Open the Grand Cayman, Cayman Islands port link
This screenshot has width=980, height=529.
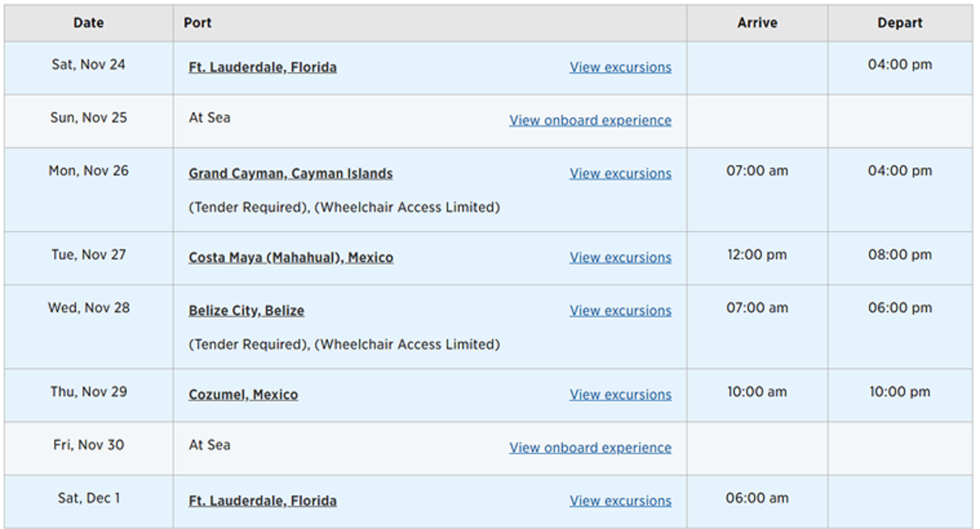click(x=291, y=174)
